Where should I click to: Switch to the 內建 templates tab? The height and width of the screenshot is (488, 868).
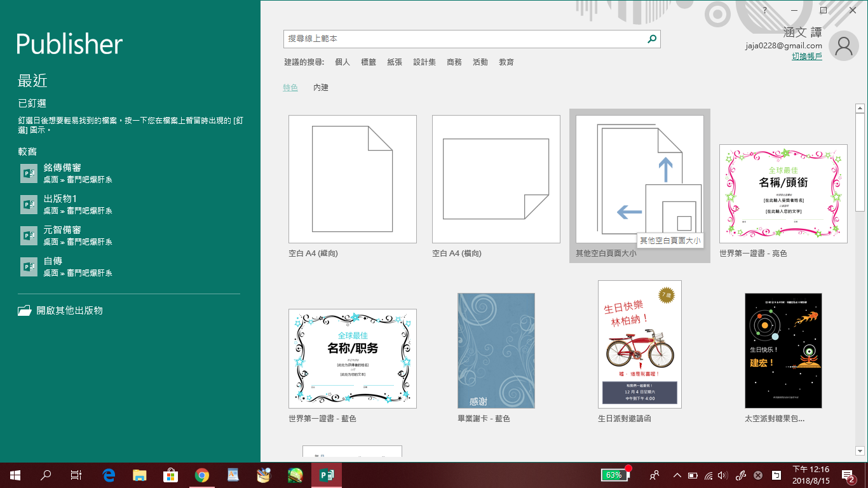[321, 88]
